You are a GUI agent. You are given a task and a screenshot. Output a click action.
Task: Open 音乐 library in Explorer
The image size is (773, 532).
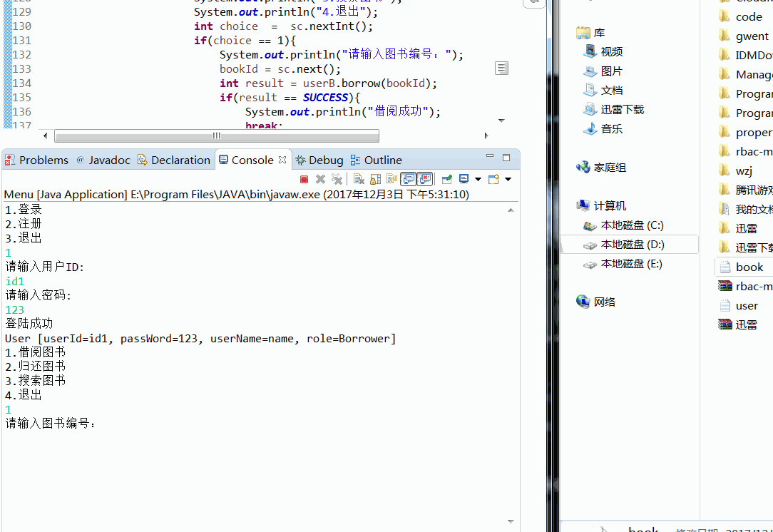pos(603,129)
